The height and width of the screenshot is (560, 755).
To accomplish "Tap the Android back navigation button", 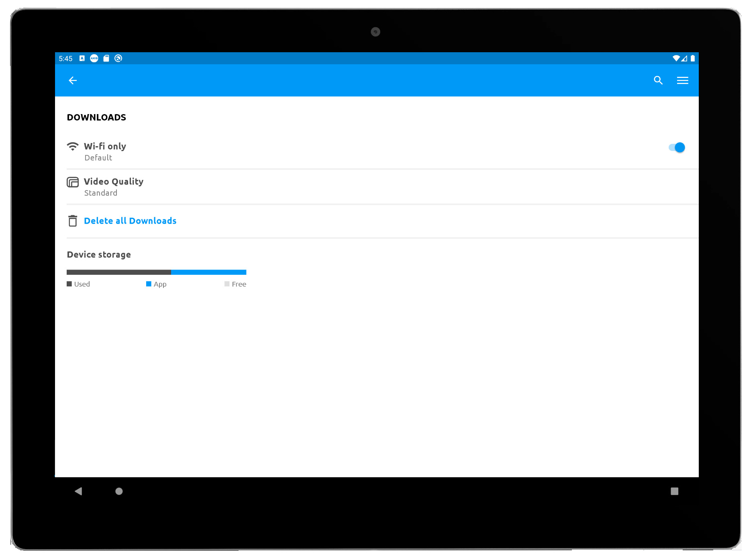I will pos(78,491).
